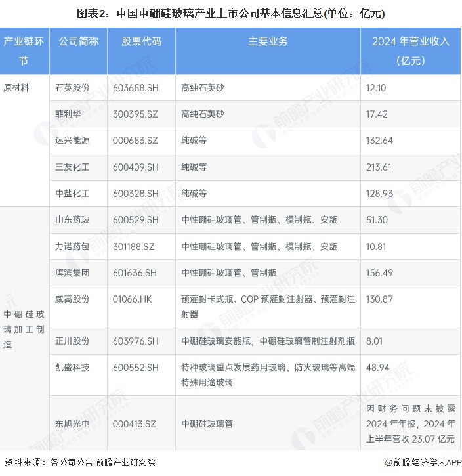This screenshot has height=476, width=462.
Task: Click revenue value 213.61
Action: click(x=379, y=167)
